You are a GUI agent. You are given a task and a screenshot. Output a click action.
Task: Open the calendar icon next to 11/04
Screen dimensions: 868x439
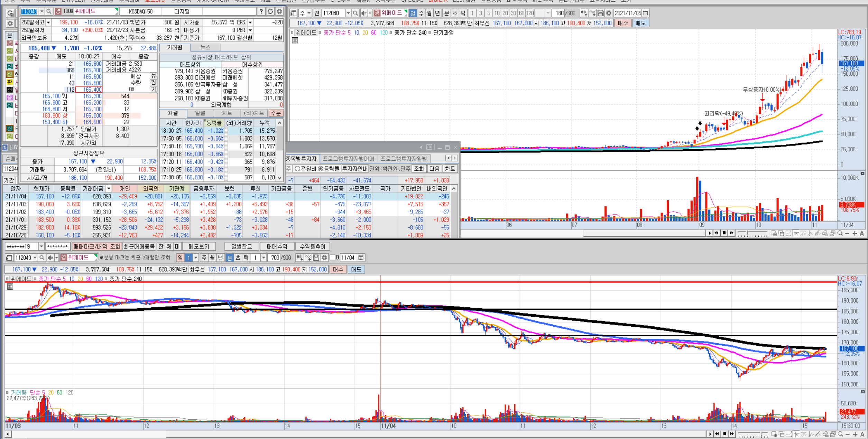[x=361, y=258]
